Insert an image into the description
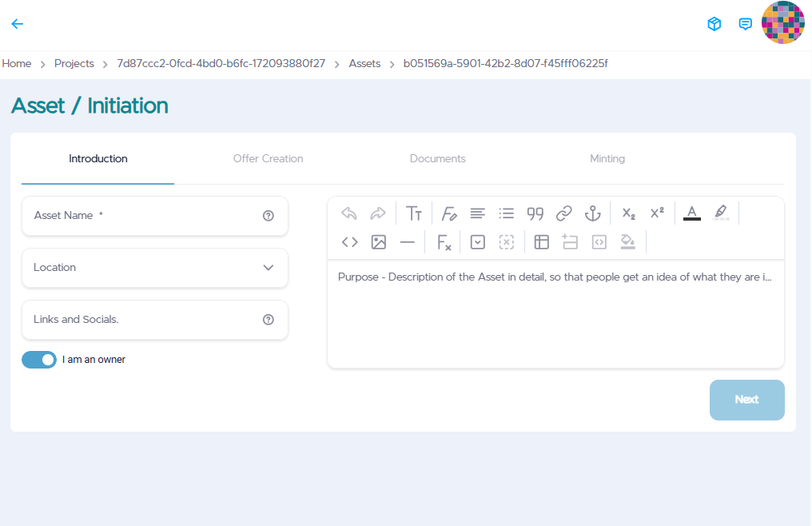This screenshot has height=526, width=812. (378, 241)
